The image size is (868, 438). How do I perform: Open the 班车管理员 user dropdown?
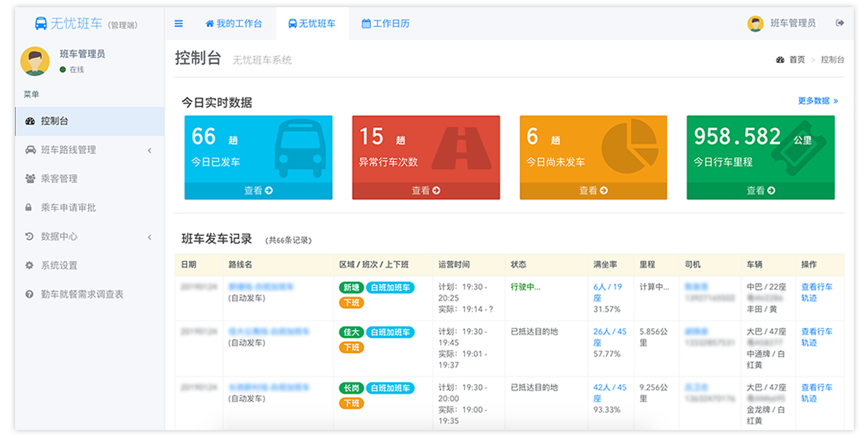click(792, 24)
